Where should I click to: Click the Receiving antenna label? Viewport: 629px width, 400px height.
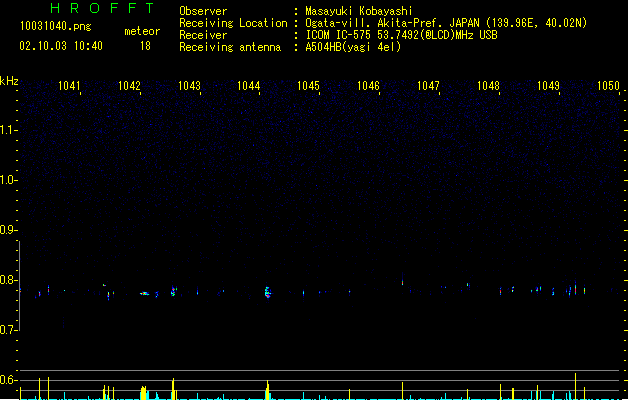[230, 47]
